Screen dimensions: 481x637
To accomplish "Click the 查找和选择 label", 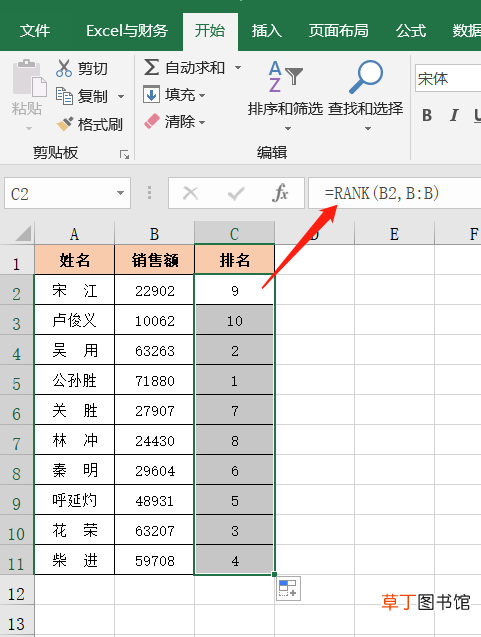I will [x=366, y=108].
